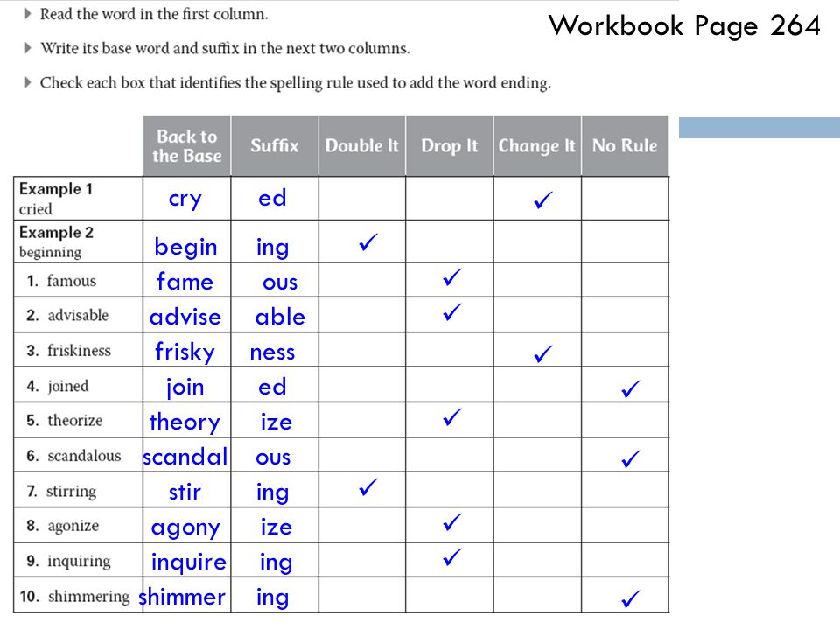Image resolution: width=840 pixels, height=630 pixels.
Task: Click the word '5. theorize'
Action: 64,421
